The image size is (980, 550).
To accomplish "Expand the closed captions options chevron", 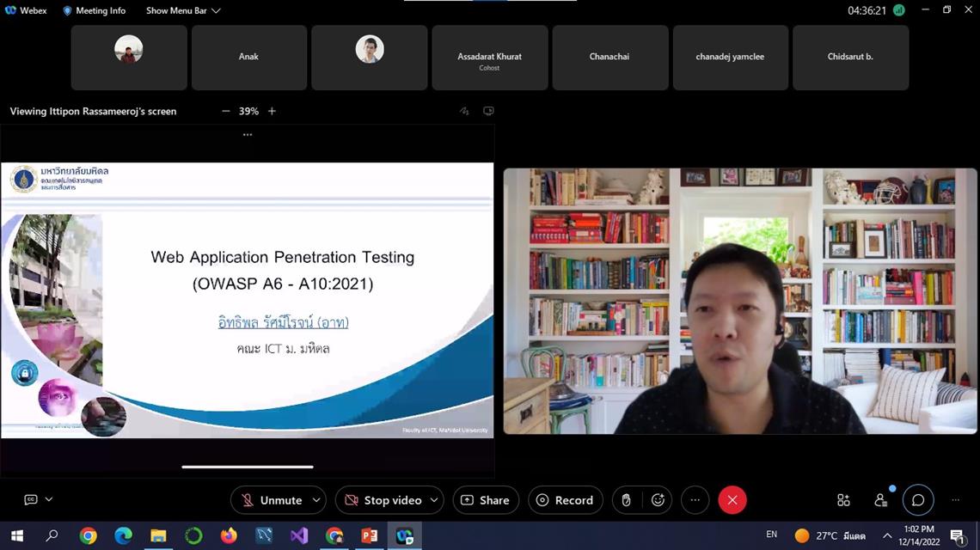I will pos(49,499).
